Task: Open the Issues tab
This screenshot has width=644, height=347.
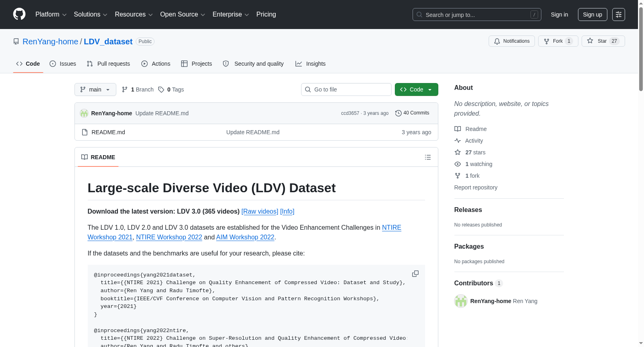Action: (63, 64)
